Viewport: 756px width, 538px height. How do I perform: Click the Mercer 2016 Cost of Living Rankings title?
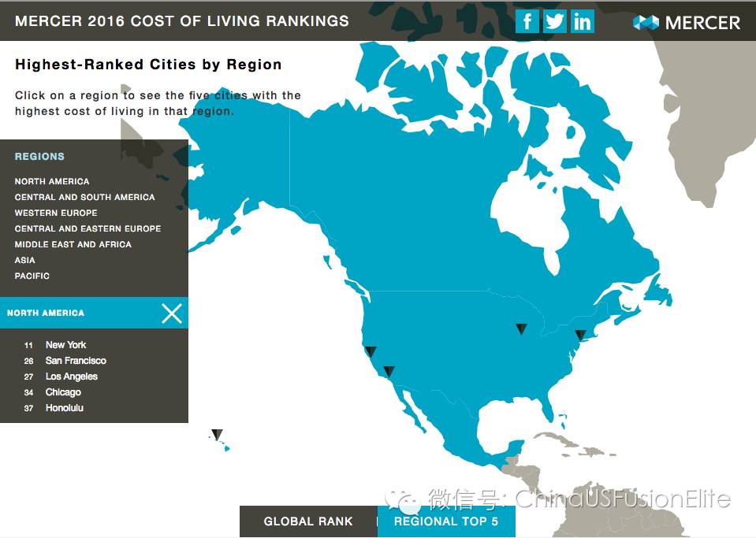click(x=182, y=21)
